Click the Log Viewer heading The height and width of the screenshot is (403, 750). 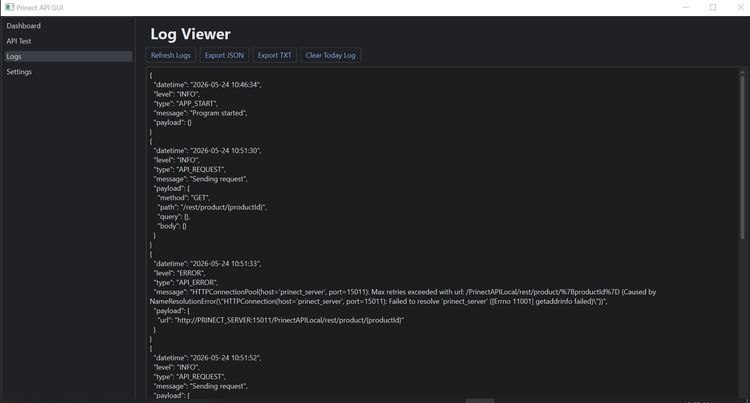[x=190, y=34]
